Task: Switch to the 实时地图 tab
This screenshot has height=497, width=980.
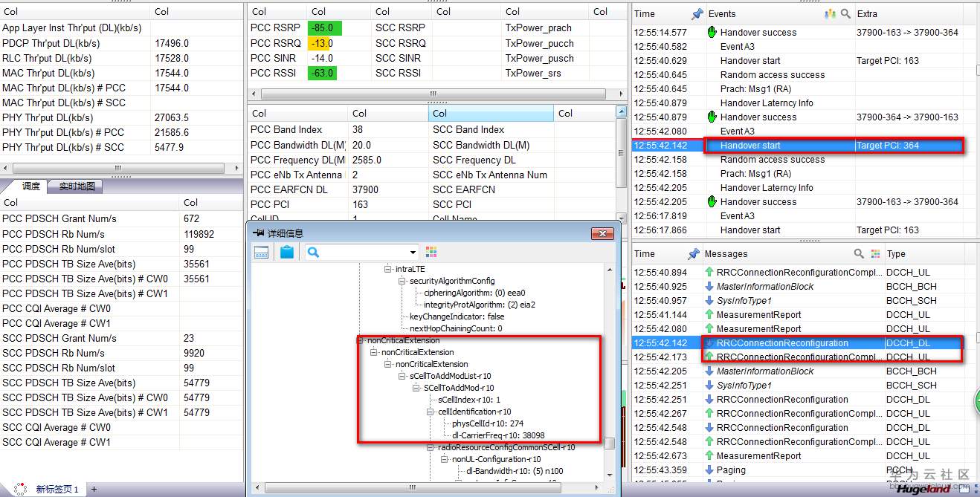Action: (x=74, y=186)
